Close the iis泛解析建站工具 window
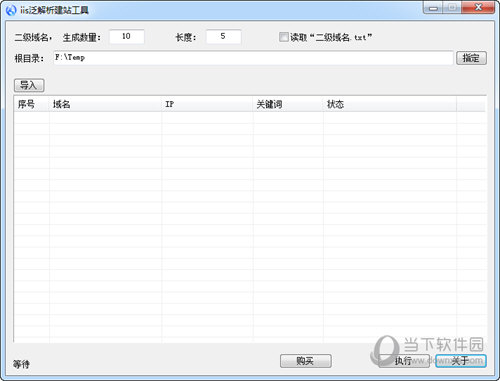Image resolution: width=500 pixels, height=381 pixels. 478,8
